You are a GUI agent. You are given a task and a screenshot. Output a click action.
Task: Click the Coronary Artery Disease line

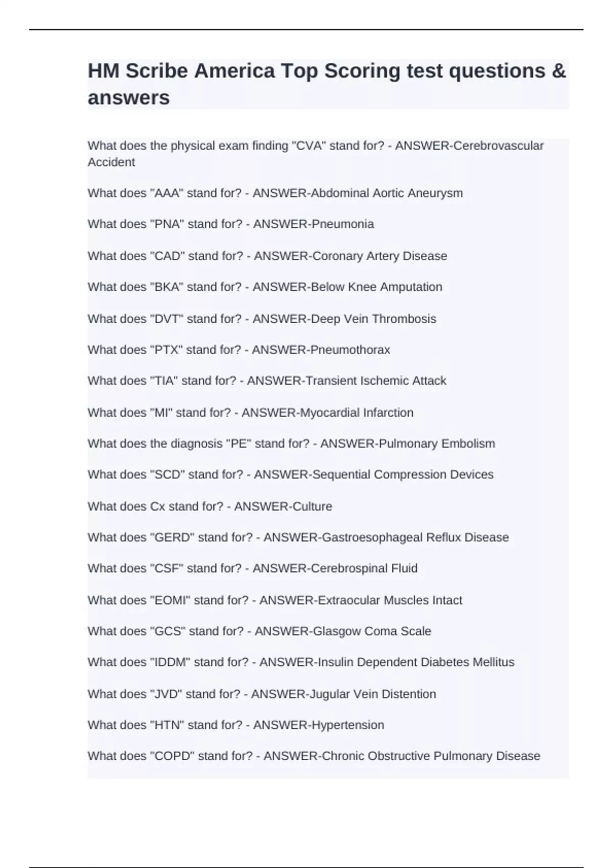(x=267, y=256)
